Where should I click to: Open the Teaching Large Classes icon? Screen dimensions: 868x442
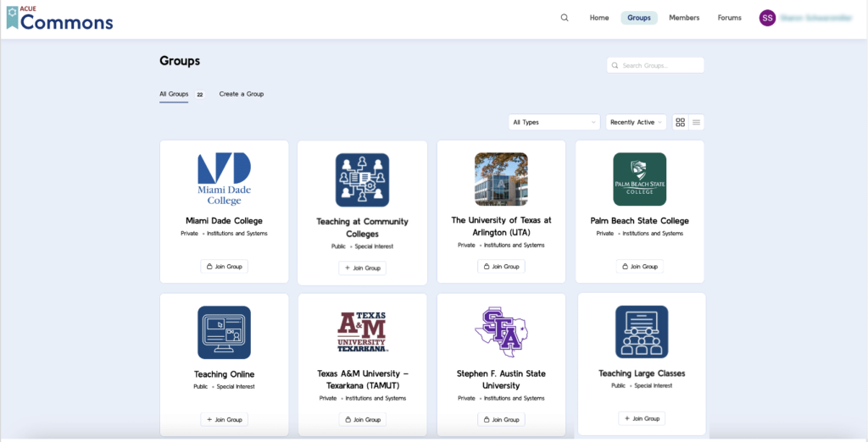[641, 332]
